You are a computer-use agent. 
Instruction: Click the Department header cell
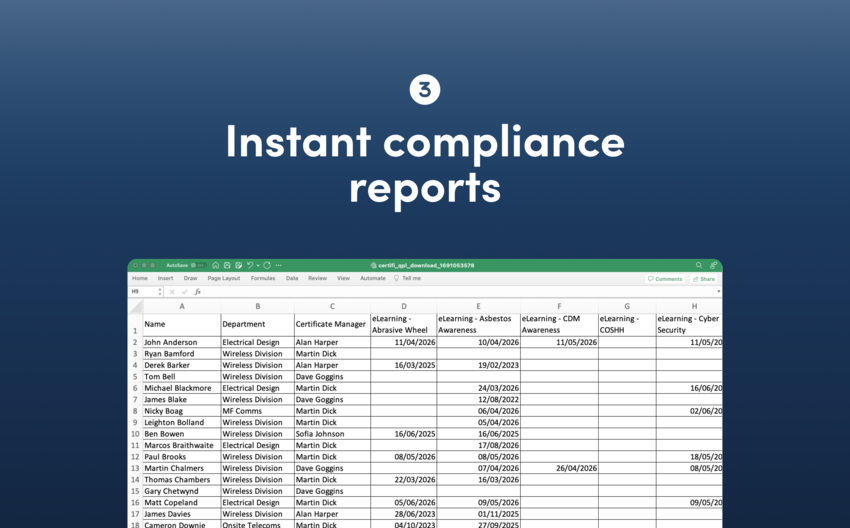tap(257, 324)
